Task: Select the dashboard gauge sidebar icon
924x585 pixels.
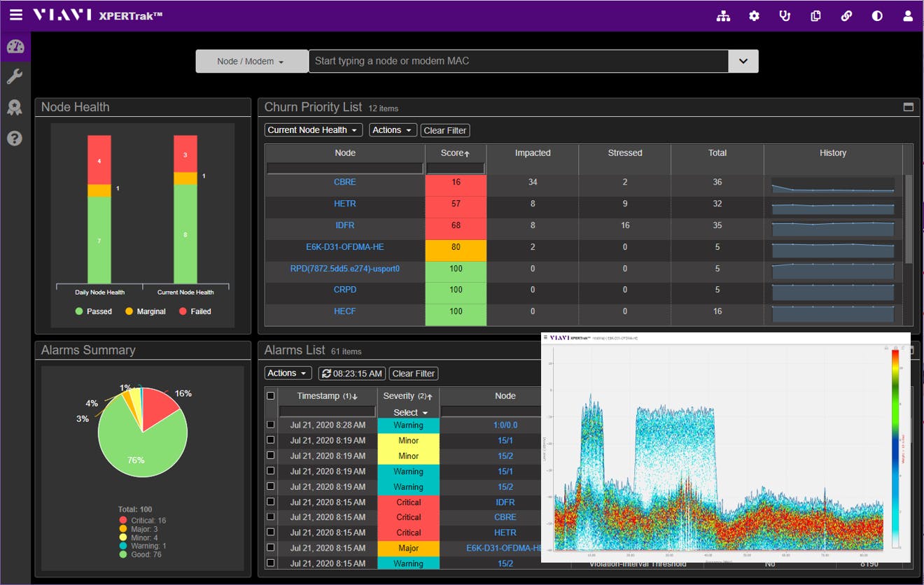Action: (15, 47)
